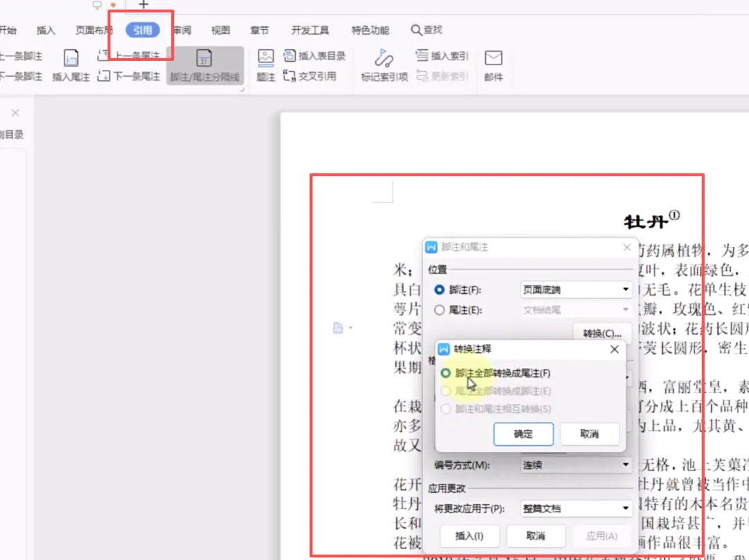Select 脚注全部转换成尾注 radio option
The height and width of the screenshot is (560, 749).
coord(446,373)
